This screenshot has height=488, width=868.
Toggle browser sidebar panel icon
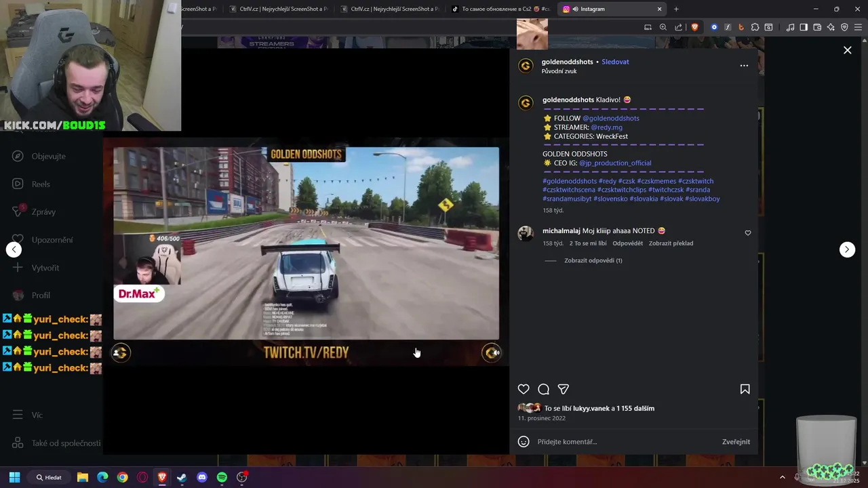pos(804,27)
